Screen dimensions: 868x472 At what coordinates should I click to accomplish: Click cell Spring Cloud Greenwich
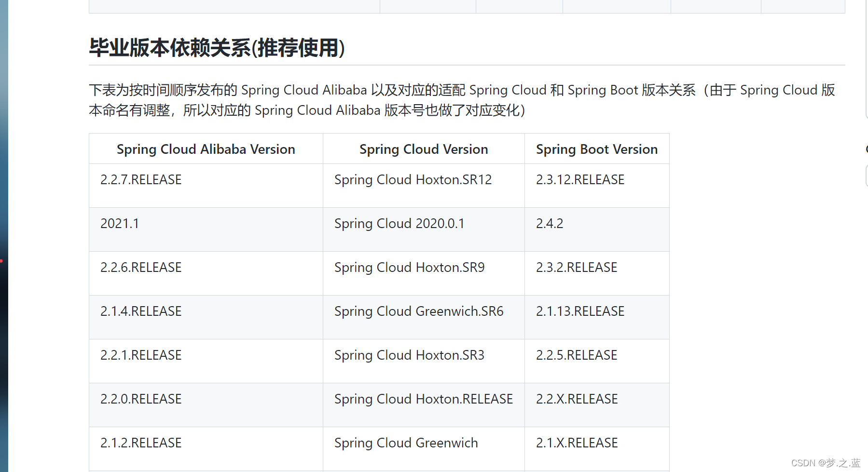pyautogui.click(x=424, y=449)
